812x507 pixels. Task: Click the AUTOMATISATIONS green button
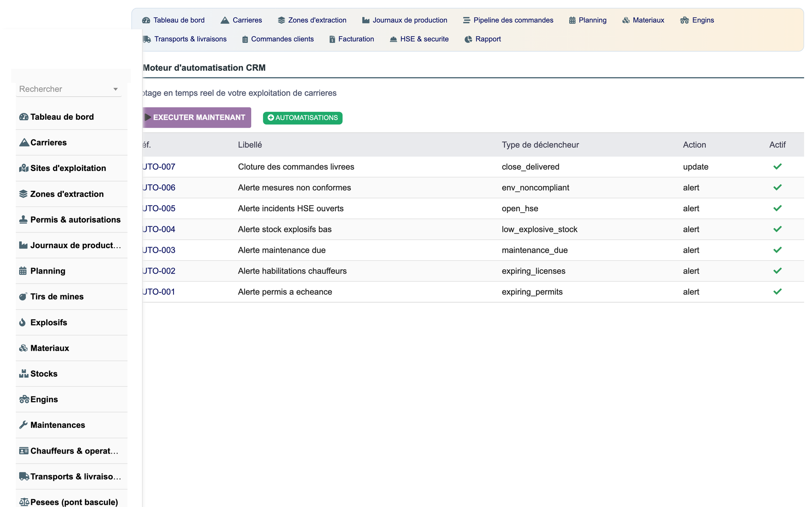point(303,118)
